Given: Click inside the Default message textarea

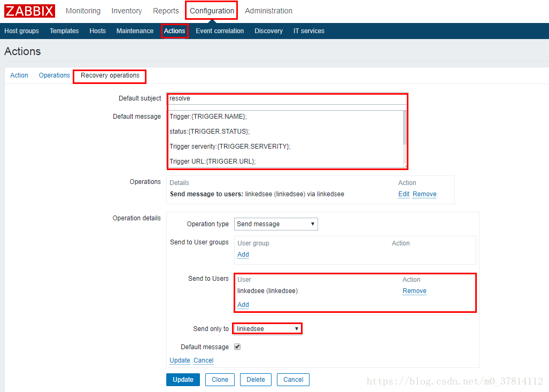Looking at the screenshot, I should [x=285, y=139].
